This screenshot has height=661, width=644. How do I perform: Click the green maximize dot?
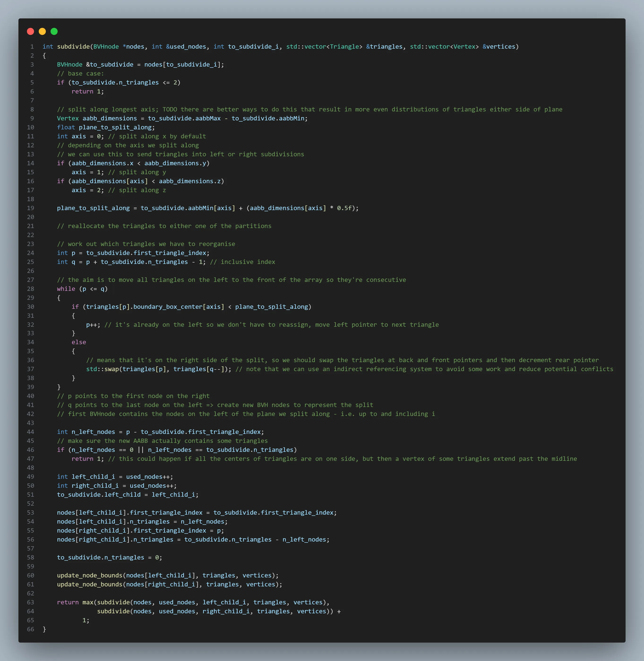tap(54, 31)
